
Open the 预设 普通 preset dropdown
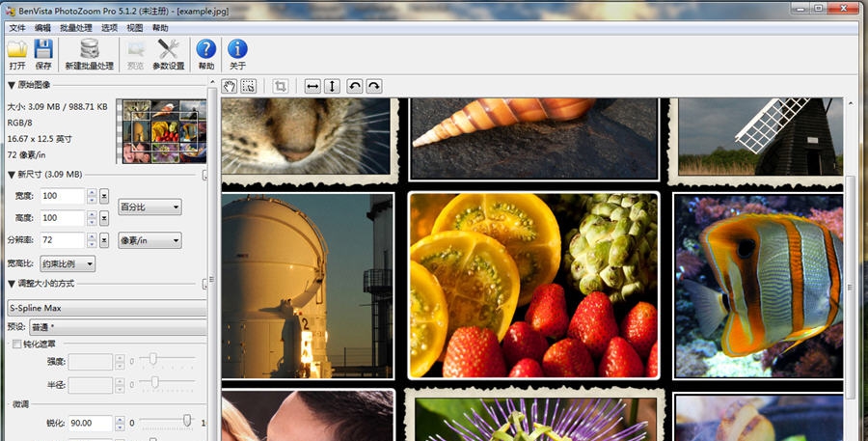[x=118, y=327]
